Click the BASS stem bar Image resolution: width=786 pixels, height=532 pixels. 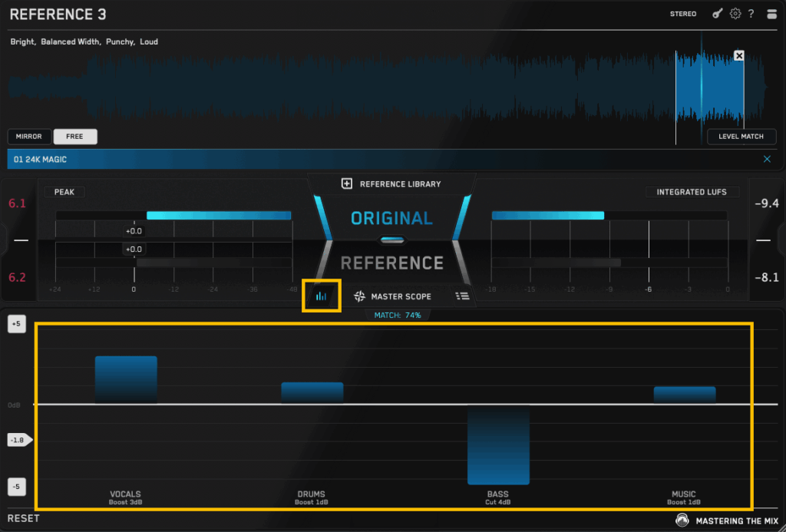pyautogui.click(x=498, y=444)
